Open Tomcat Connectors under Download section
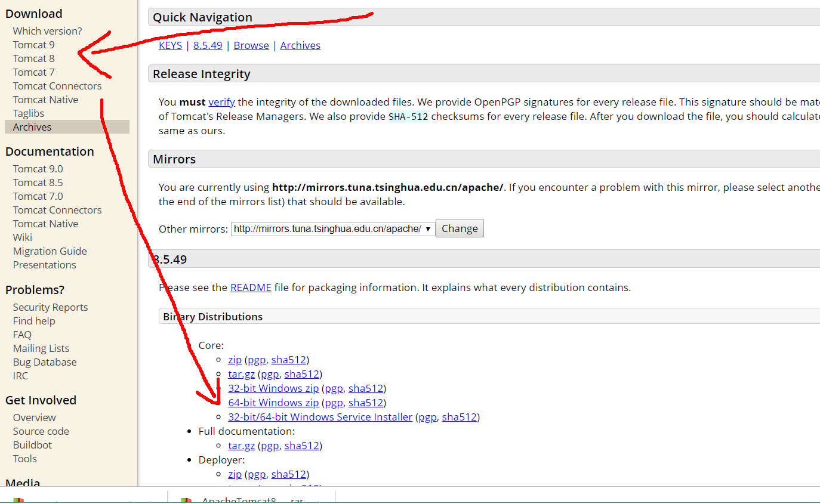820x504 pixels. tap(57, 86)
